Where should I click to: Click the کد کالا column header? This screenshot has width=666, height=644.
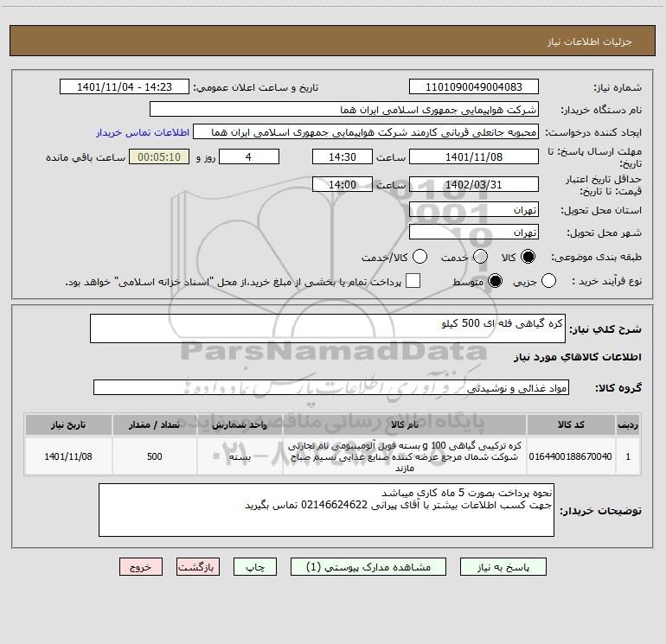(x=571, y=424)
